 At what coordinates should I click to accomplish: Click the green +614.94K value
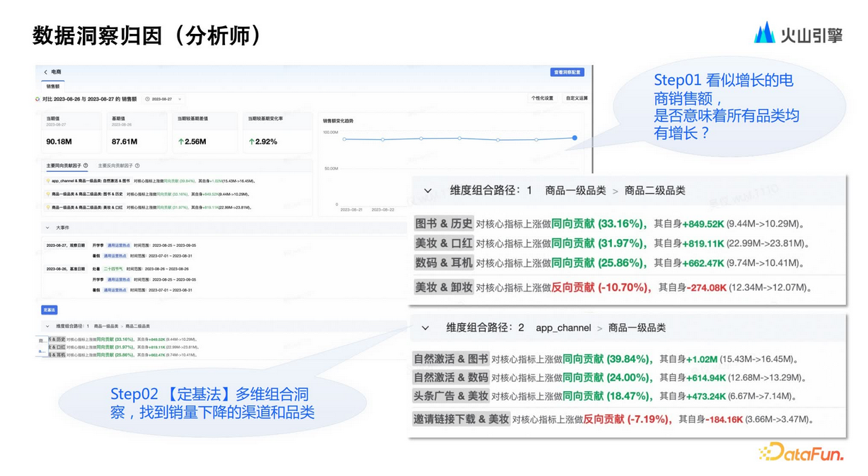706,378
